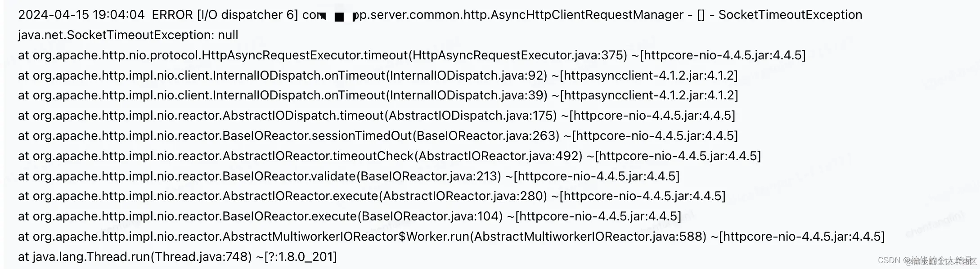980x269 pixels.
Task: Click the AbstractIOReactor.timeoutCheck stack line
Action: (390, 156)
